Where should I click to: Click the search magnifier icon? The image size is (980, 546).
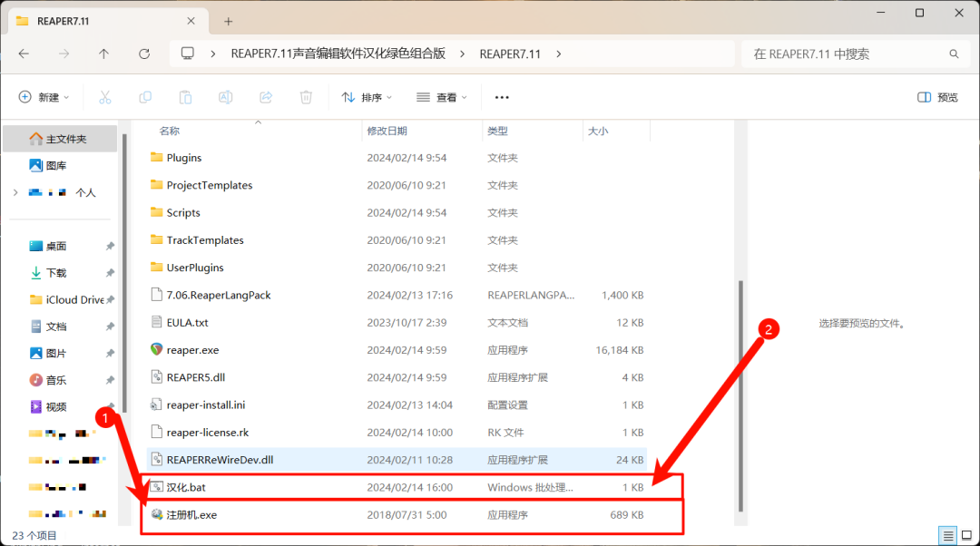click(x=954, y=54)
